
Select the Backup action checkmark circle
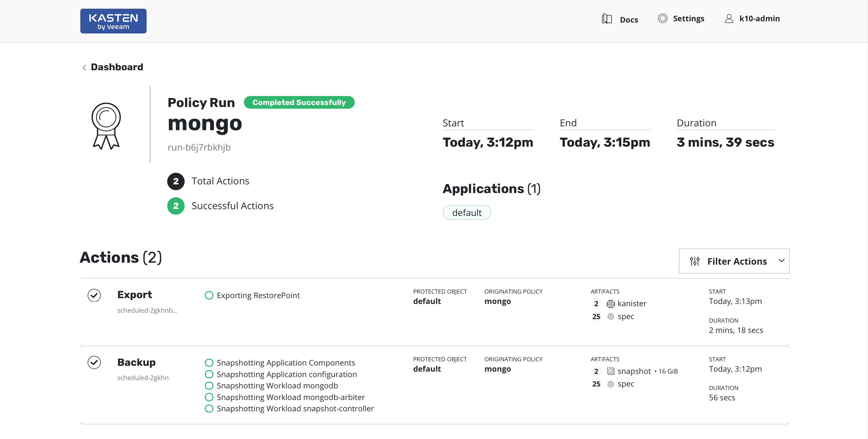click(x=94, y=363)
